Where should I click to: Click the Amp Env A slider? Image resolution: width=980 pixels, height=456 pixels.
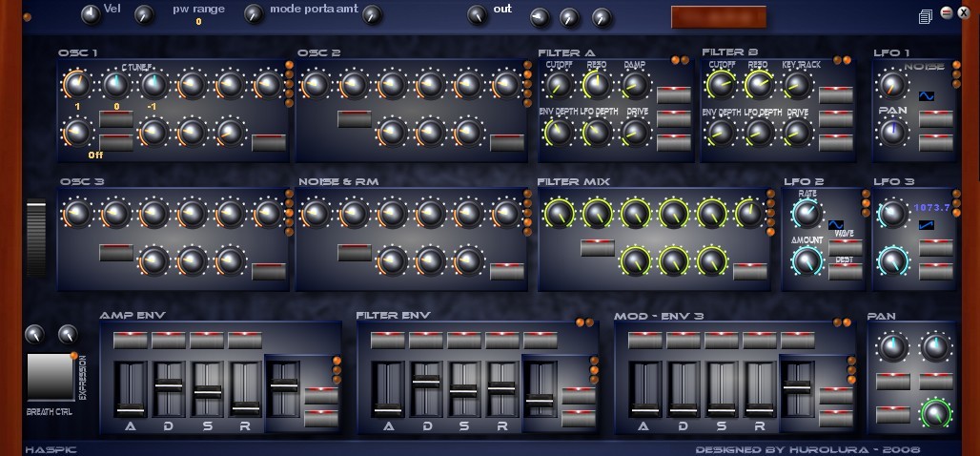(x=131, y=388)
